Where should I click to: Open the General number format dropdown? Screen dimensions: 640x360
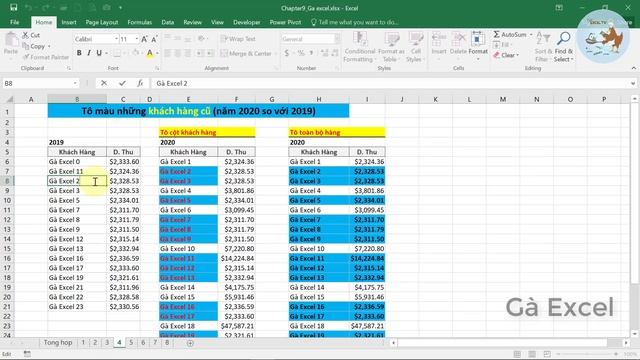coord(337,39)
